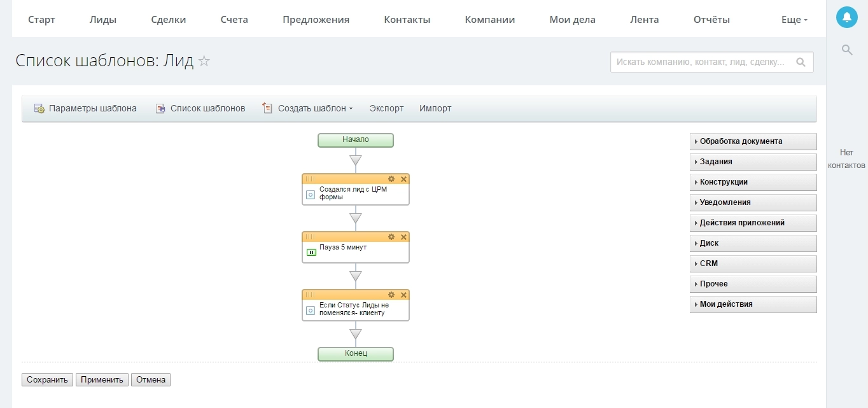Open the 'Еще' menu dropdown
Viewport: 868px width, 408px height.
tap(794, 20)
